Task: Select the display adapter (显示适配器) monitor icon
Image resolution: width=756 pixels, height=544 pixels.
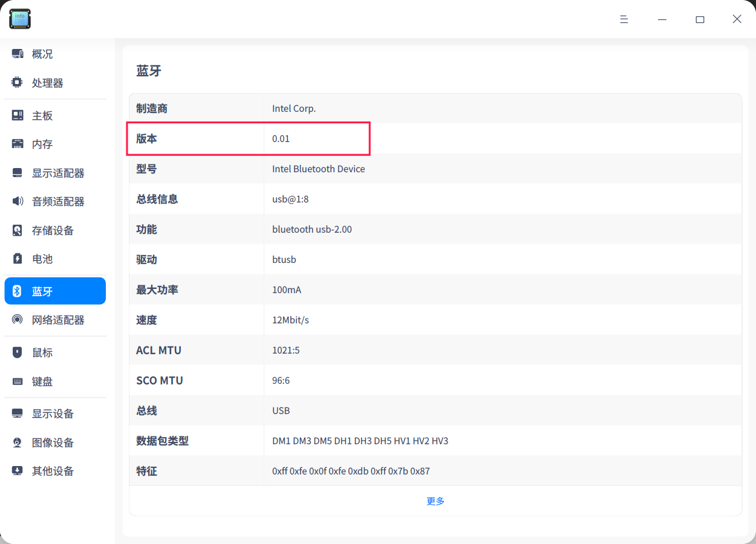Action: pyautogui.click(x=17, y=173)
